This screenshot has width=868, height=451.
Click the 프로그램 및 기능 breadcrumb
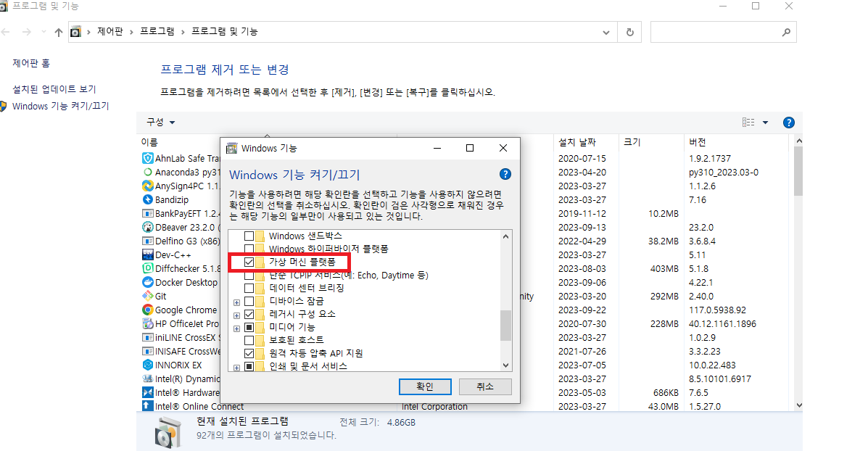[x=225, y=32]
